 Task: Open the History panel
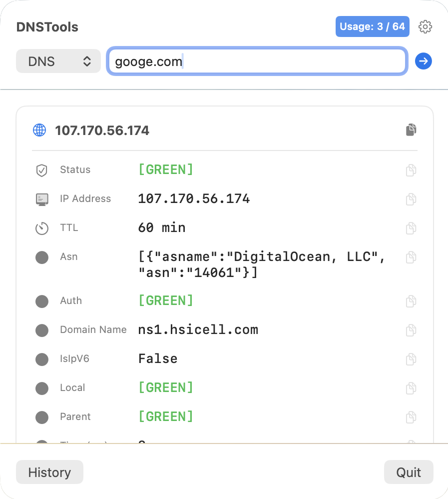point(49,472)
